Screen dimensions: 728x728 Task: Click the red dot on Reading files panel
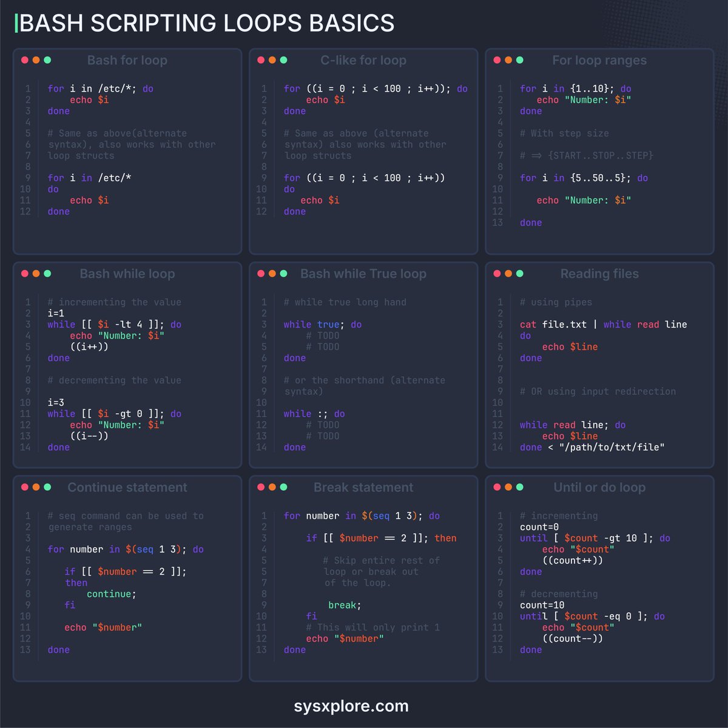pos(497,274)
